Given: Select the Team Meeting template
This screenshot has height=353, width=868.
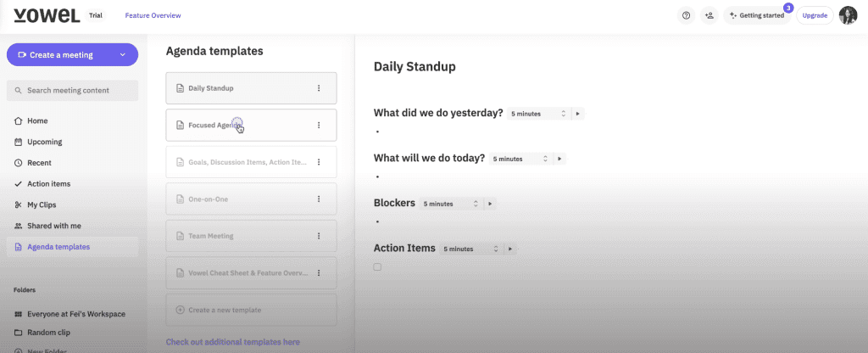Looking at the screenshot, I should (251, 236).
